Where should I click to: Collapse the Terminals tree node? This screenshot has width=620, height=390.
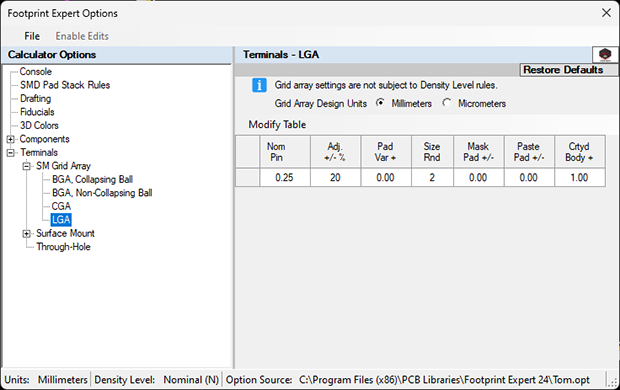click(11, 153)
